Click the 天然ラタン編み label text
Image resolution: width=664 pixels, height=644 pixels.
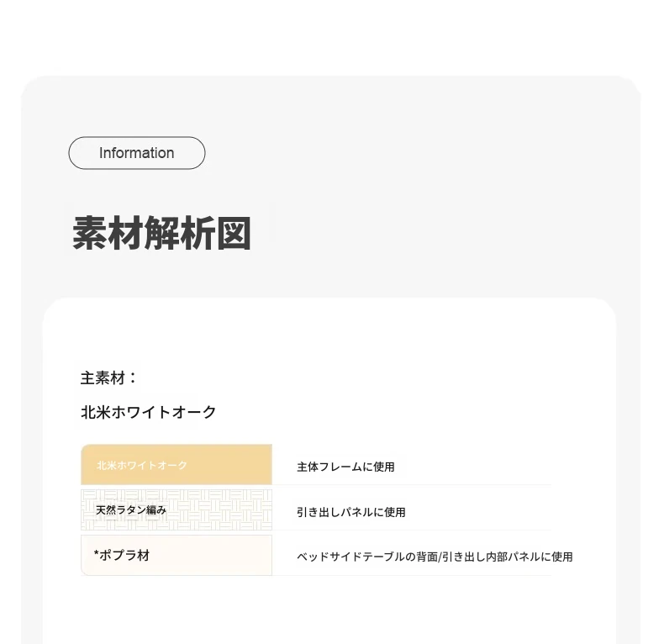click(x=131, y=510)
